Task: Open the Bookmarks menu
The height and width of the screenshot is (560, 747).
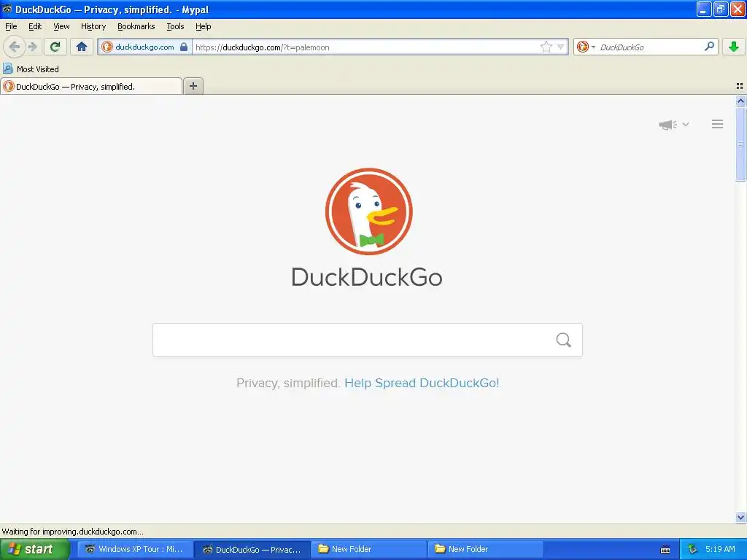Action: point(136,26)
